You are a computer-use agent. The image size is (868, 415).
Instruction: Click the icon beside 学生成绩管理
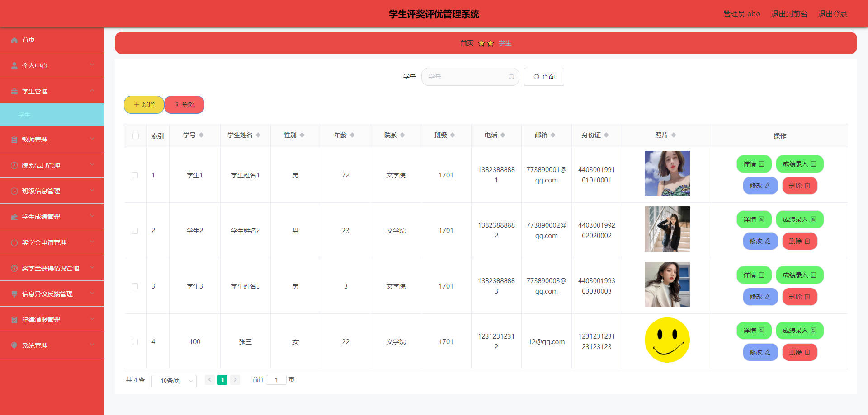coord(14,217)
